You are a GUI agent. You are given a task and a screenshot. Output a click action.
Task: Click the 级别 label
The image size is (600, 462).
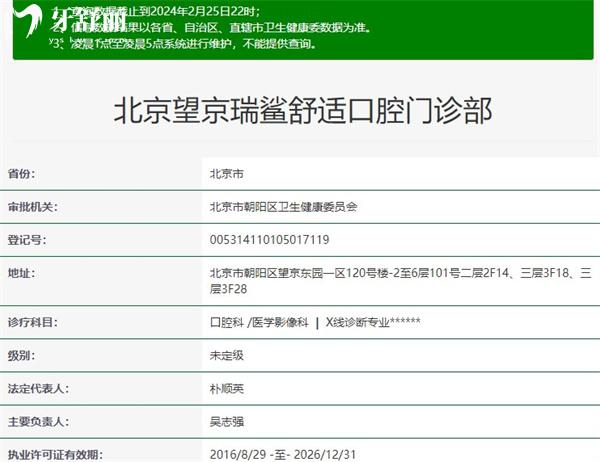coord(21,356)
